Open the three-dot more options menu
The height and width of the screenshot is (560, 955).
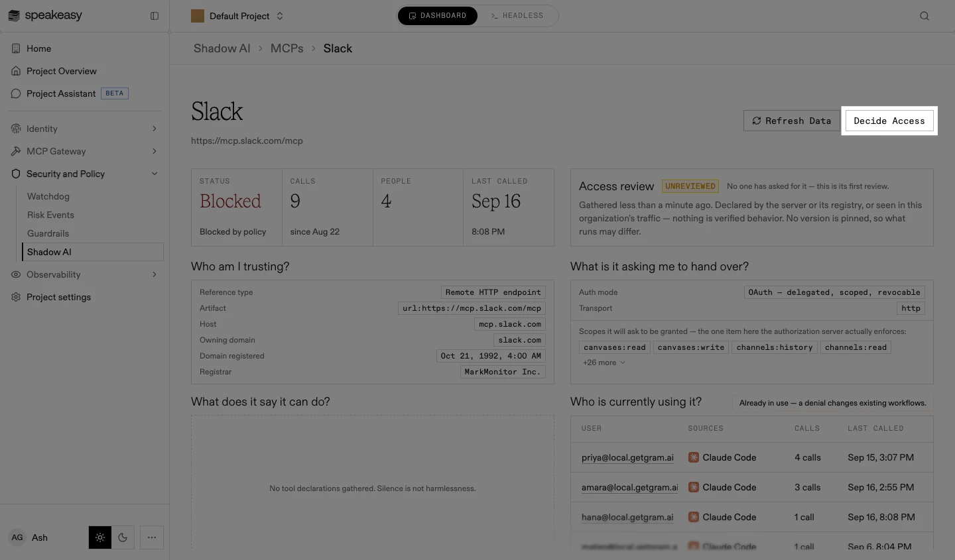(152, 537)
